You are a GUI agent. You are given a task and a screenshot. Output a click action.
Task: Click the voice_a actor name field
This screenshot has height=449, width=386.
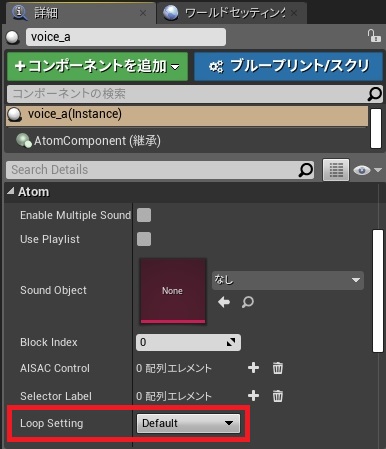tap(126, 37)
